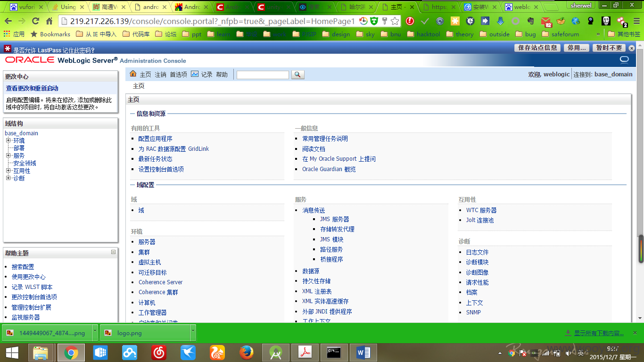Bookmark this page with the star icon

[x=395, y=21]
